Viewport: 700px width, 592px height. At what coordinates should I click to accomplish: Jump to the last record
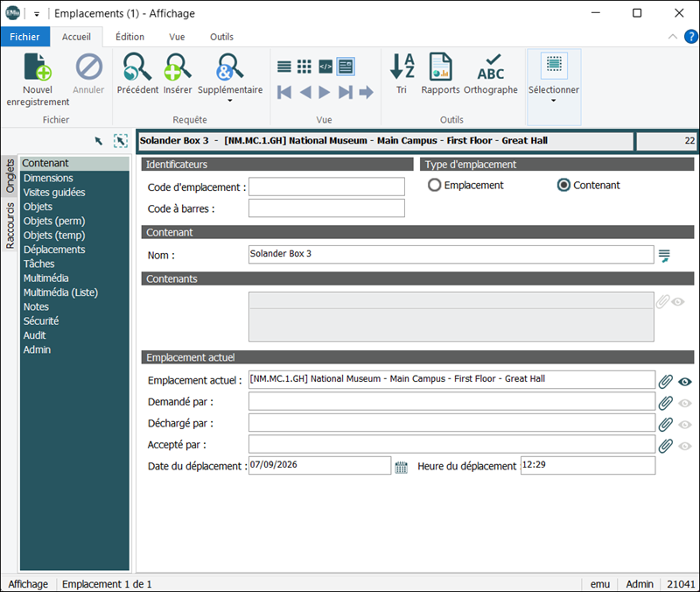345,93
